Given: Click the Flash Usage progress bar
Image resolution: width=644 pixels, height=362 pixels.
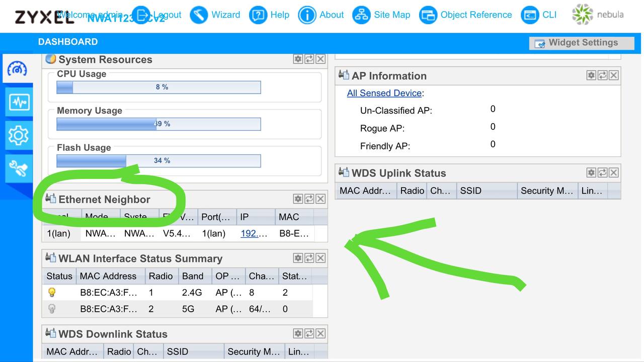Looking at the screenshot, I should [x=158, y=160].
